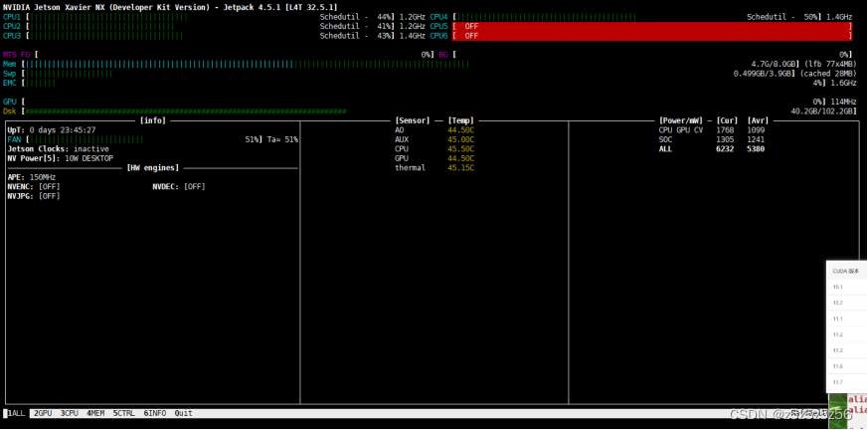
Task: Click the CPU4 label
Action: coord(439,17)
